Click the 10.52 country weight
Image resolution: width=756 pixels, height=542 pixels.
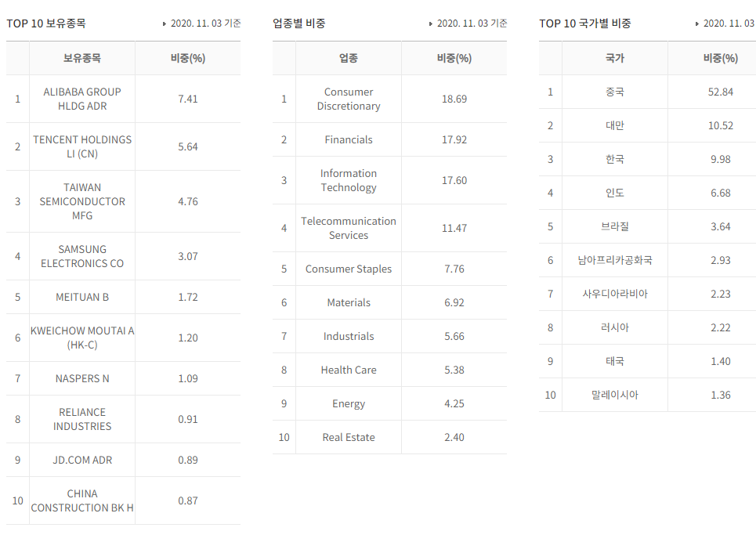tap(720, 126)
